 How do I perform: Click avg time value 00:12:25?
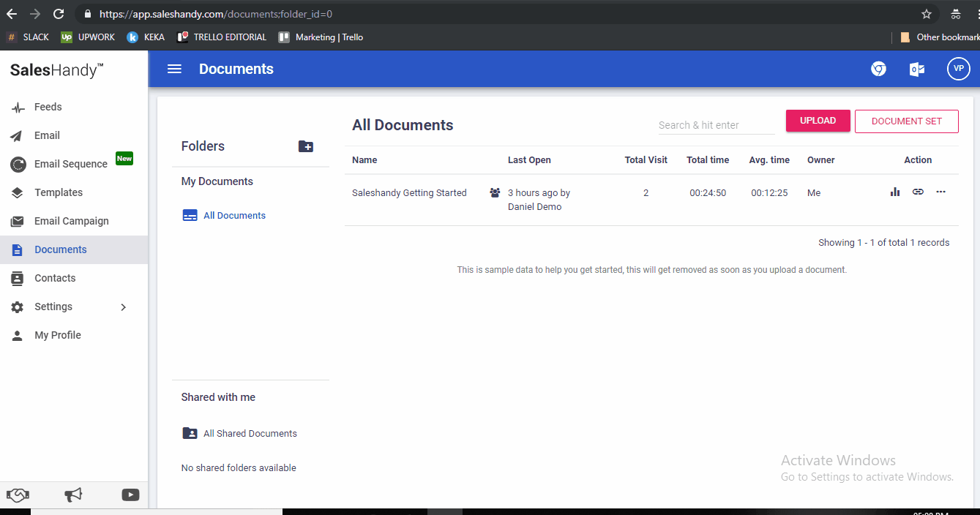click(769, 193)
